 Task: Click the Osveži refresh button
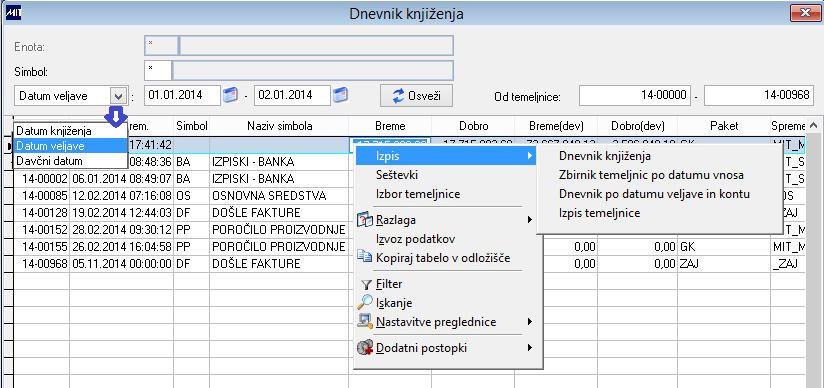(x=416, y=96)
